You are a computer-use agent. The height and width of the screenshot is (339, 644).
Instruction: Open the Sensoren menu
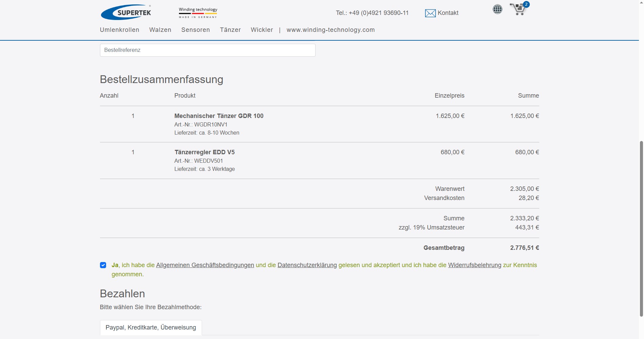tap(196, 30)
